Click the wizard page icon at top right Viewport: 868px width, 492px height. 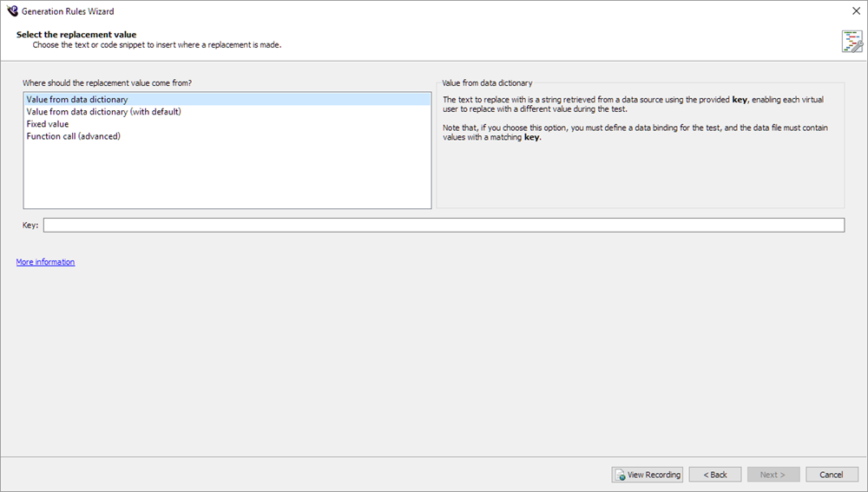coord(852,41)
